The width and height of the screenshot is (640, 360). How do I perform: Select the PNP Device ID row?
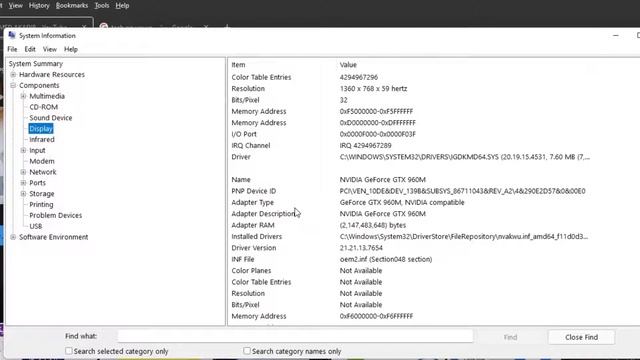click(x=408, y=191)
